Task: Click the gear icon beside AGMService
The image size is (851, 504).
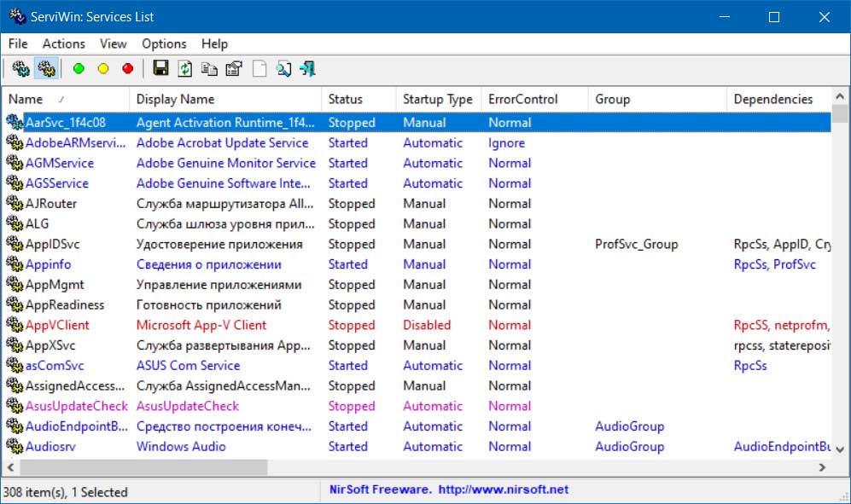Action: (x=15, y=163)
